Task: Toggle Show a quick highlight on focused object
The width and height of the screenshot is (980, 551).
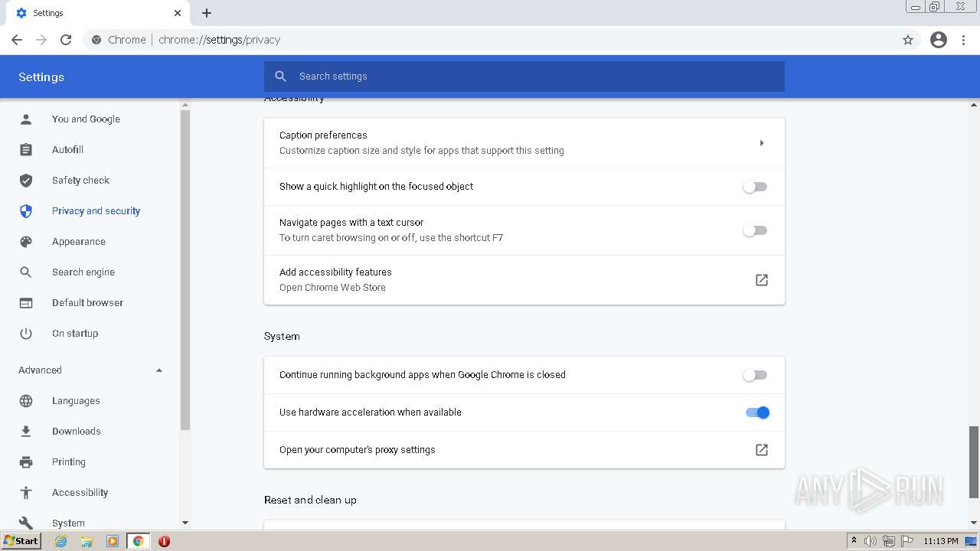Action: (755, 187)
